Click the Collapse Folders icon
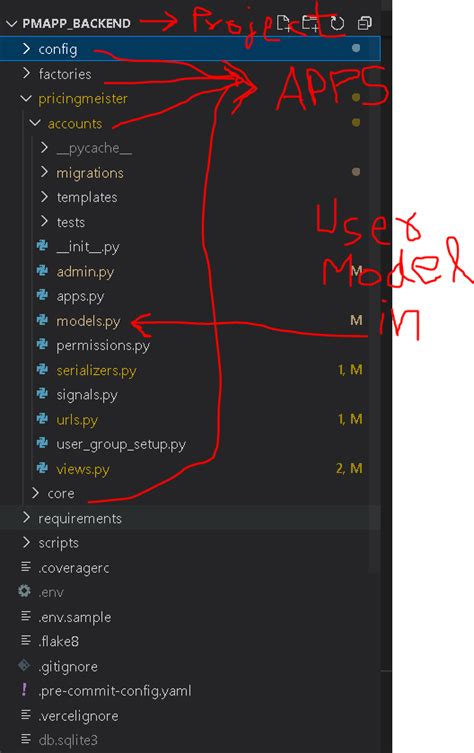 tap(365, 23)
